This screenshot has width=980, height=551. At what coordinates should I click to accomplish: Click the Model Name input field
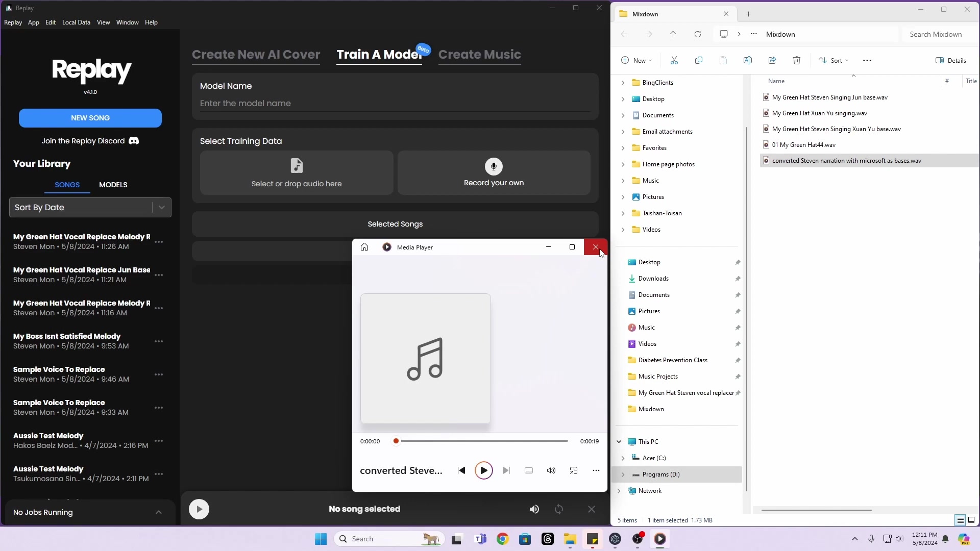(x=395, y=103)
